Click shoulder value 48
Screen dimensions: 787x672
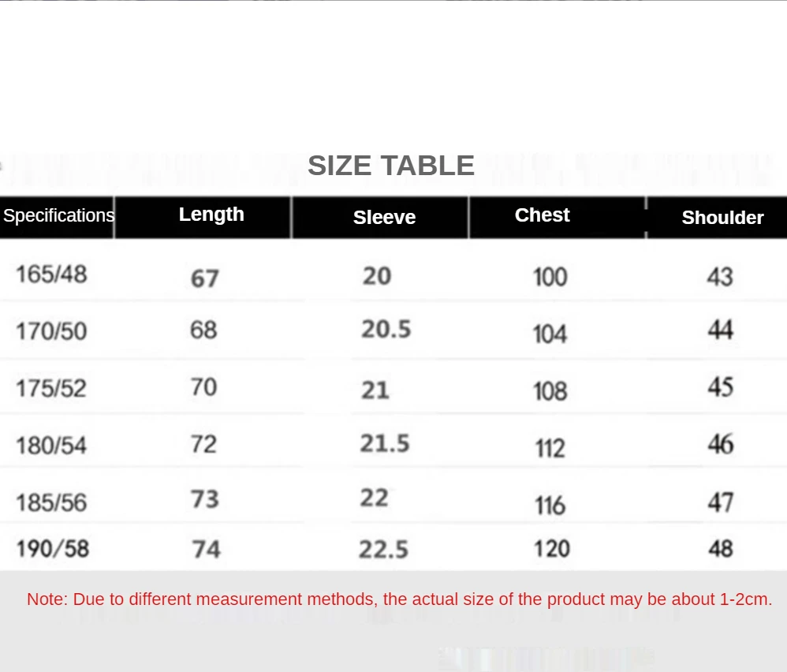point(721,548)
